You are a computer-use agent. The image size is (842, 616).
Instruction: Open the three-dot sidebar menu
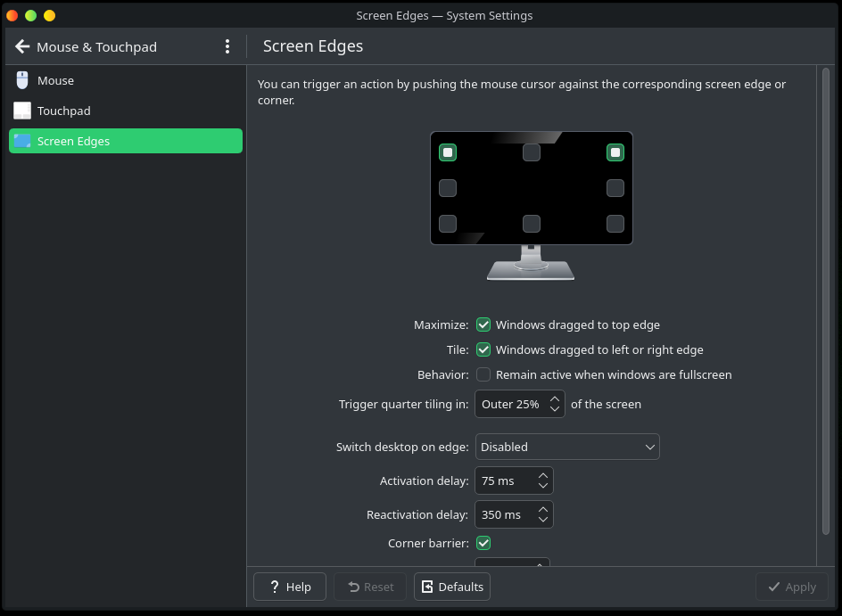(x=227, y=46)
